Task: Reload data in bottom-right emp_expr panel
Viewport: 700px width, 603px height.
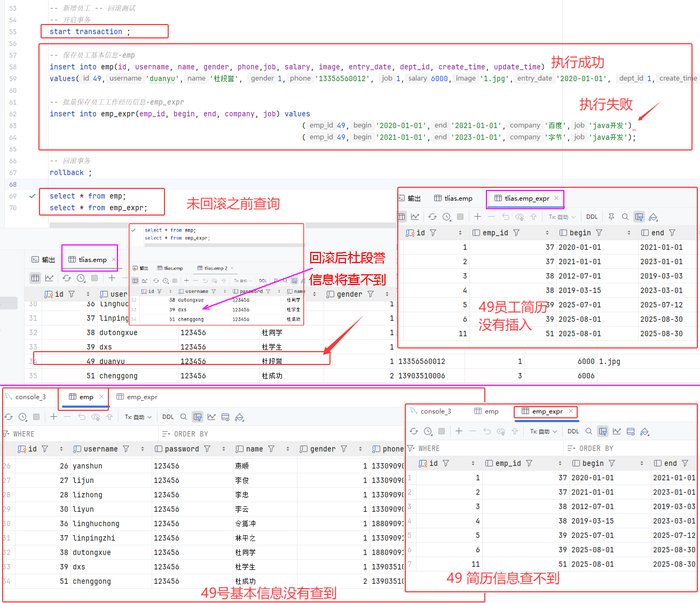Action: coord(414,431)
